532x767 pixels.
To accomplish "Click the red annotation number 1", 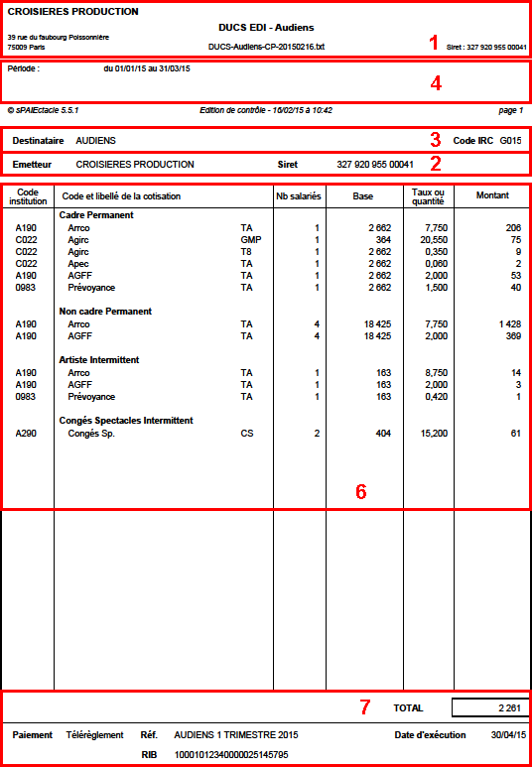I will (x=433, y=43).
